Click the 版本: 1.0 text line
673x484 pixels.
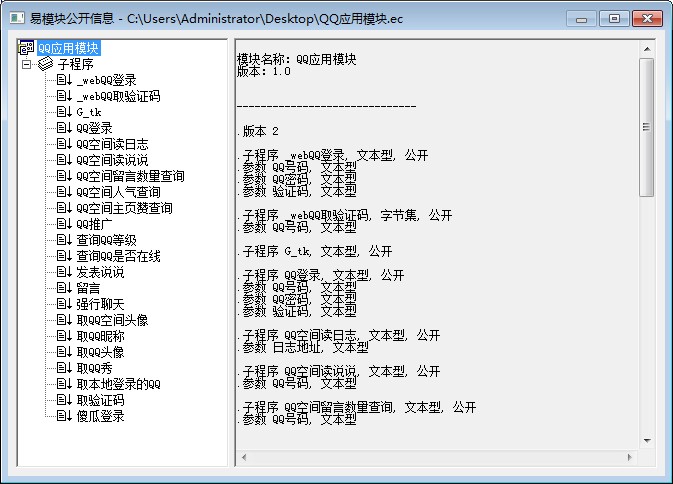pyautogui.click(x=264, y=71)
